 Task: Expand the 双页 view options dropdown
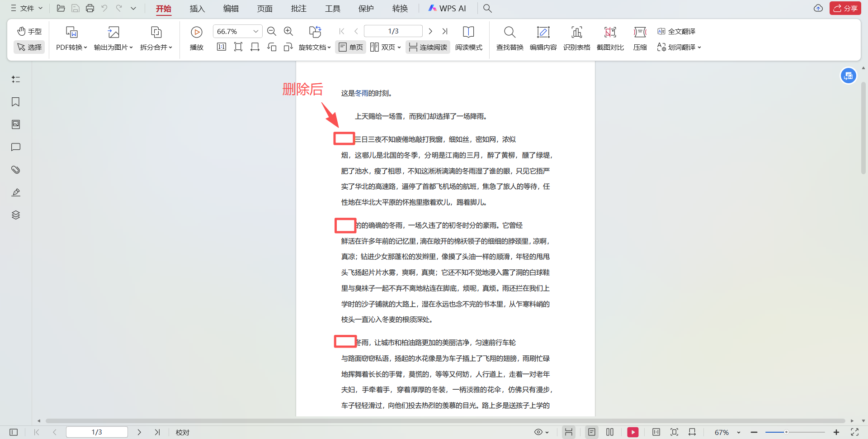click(x=385, y=47)
